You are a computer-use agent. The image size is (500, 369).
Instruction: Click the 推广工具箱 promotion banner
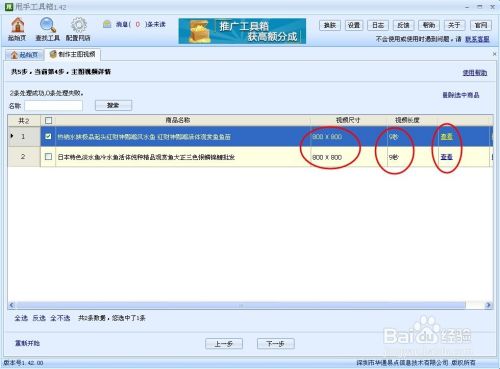(242, 31)
